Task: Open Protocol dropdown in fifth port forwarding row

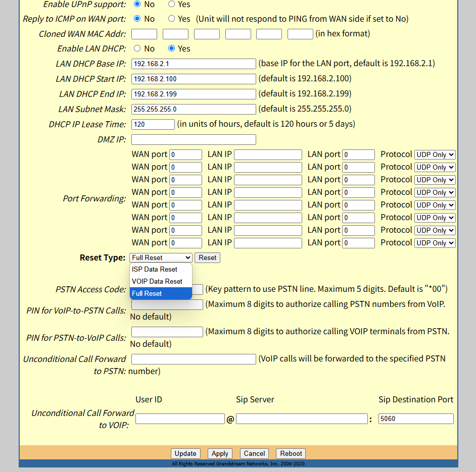Action: click(x=435, y=205)
